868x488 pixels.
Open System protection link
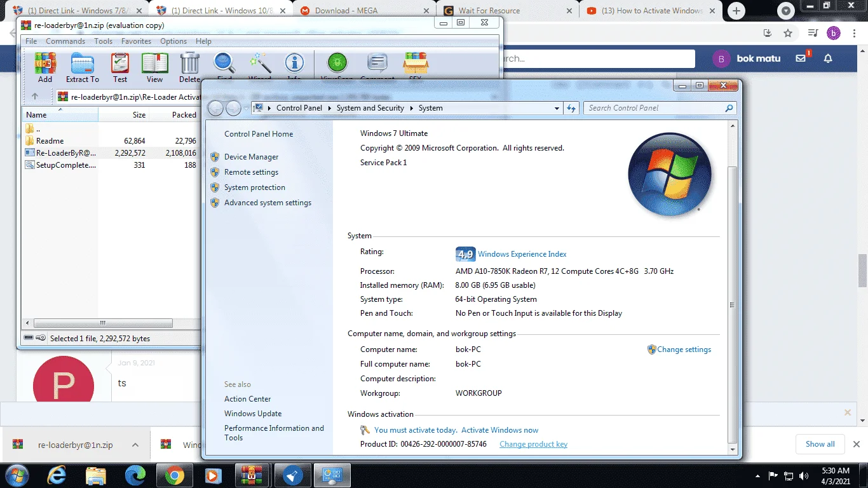(x=254, y=187)
